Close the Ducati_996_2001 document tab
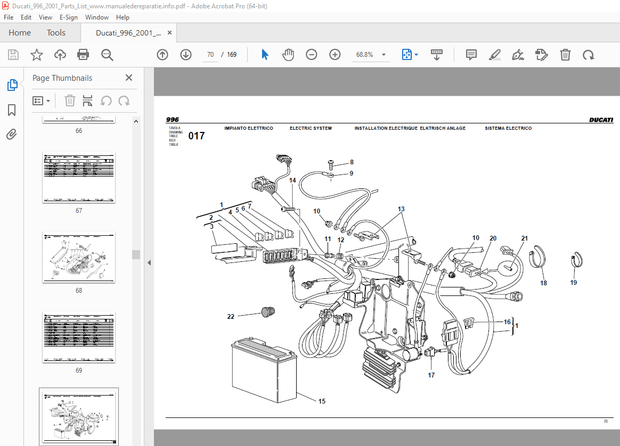This screenshot has width=620, height=446. tap(170, 33)
